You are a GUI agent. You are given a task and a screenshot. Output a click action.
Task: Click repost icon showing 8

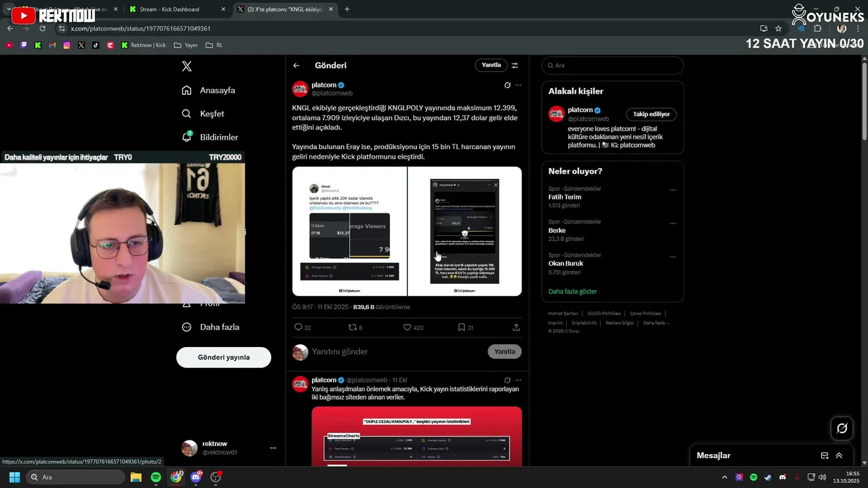352,327
